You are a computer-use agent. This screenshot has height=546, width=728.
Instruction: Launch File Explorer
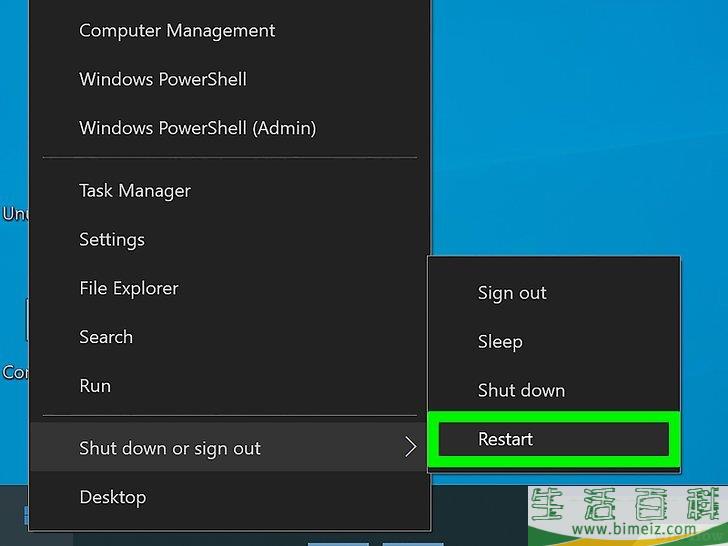(129, 288)
